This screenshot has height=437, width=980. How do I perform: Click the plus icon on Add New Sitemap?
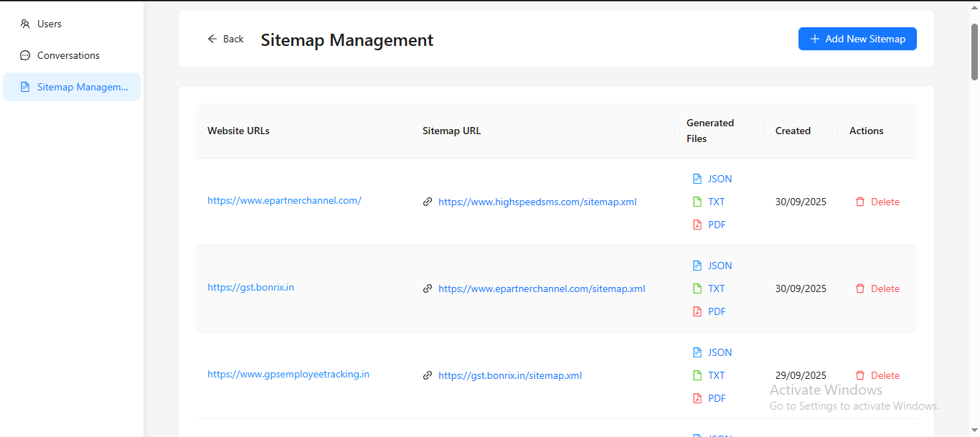pos(814,39)
